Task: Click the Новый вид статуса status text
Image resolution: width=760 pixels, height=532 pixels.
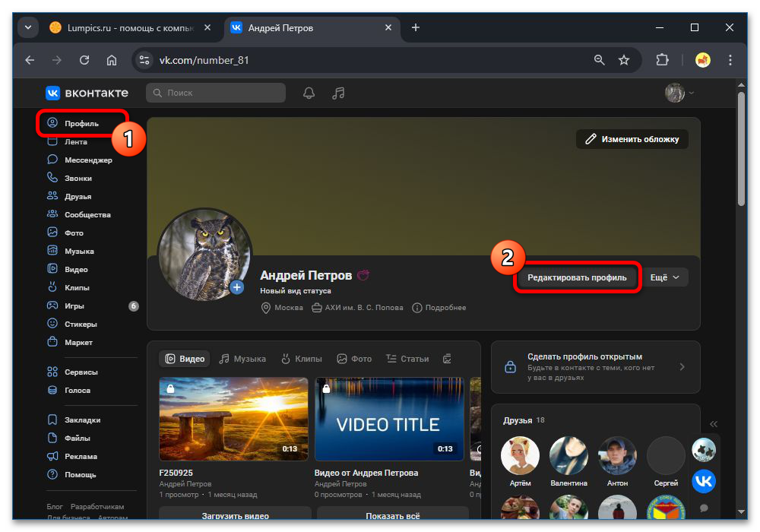Action: point(296,291)
